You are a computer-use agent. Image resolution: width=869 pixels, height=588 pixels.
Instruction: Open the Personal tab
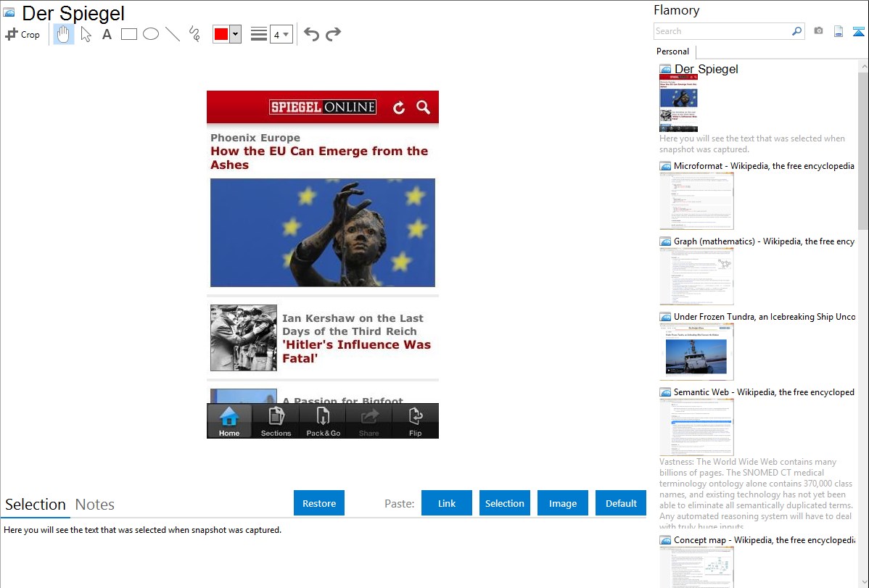pos(673,51)
